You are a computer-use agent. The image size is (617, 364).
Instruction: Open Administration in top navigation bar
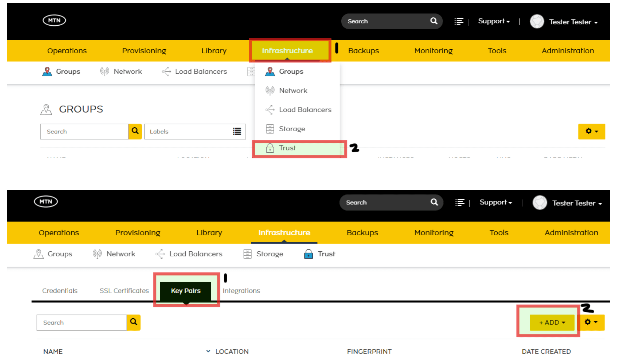tap(568, 51)
